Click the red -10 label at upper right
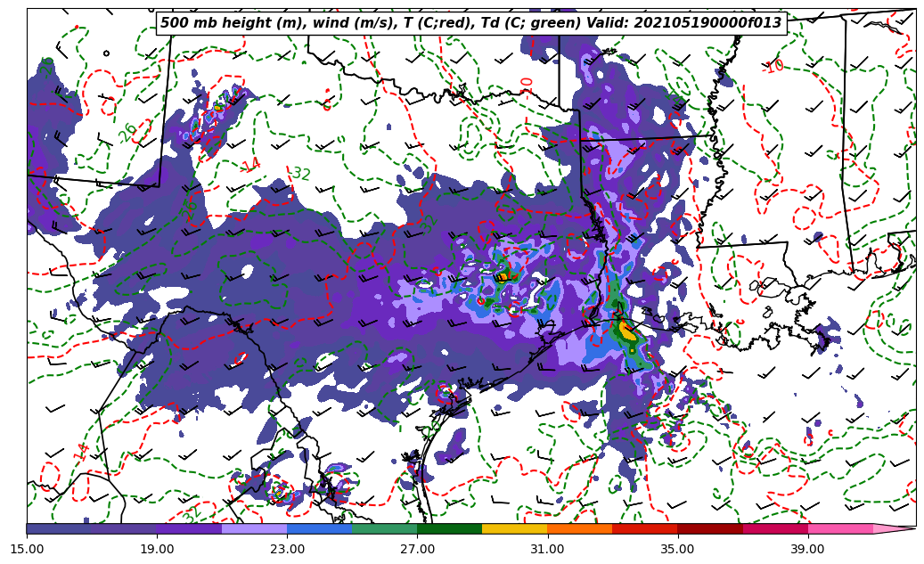924x564 pixels. point(773,66)
